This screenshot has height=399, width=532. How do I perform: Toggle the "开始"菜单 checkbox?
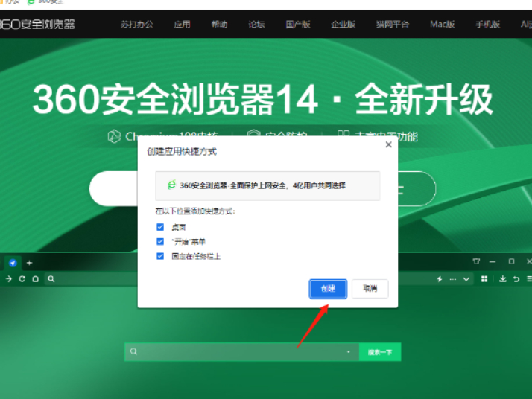click(160, 241)
